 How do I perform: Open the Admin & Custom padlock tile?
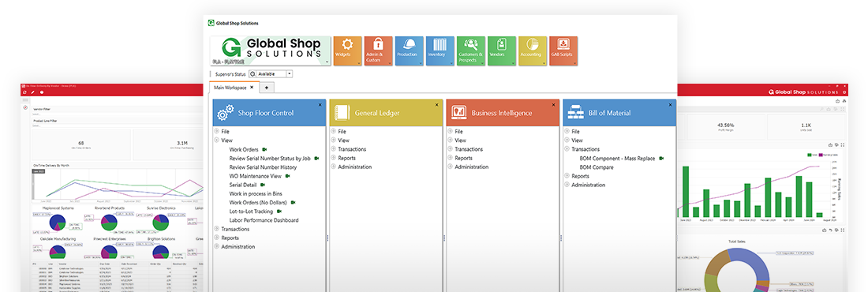click(379, 51)
